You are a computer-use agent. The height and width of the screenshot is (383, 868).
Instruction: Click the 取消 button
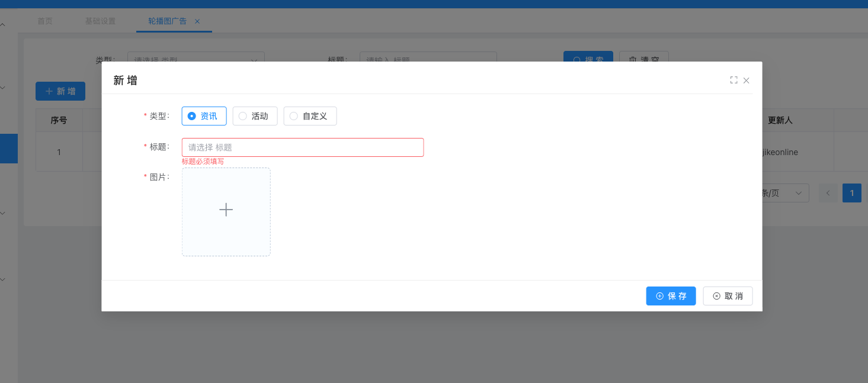[728, 296]
